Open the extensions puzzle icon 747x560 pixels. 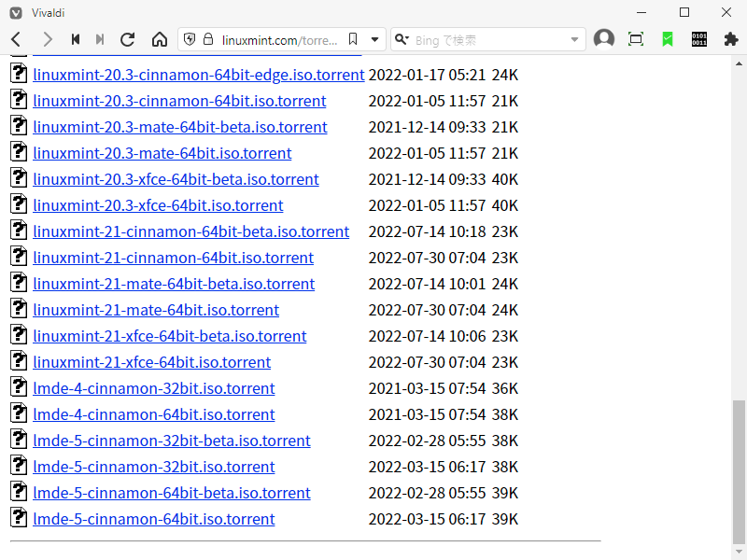click(731, 39)
